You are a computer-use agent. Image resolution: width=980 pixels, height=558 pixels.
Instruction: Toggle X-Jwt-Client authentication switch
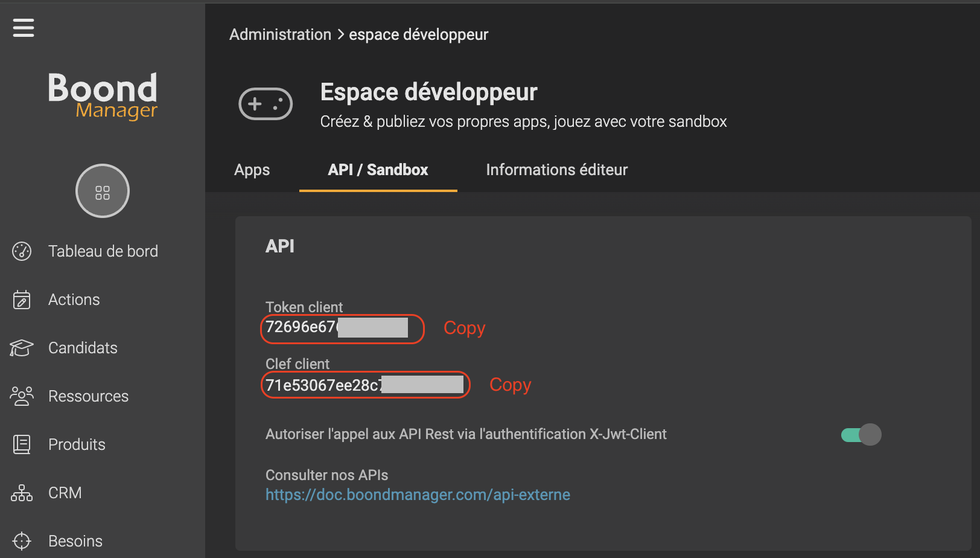[861, 435]
